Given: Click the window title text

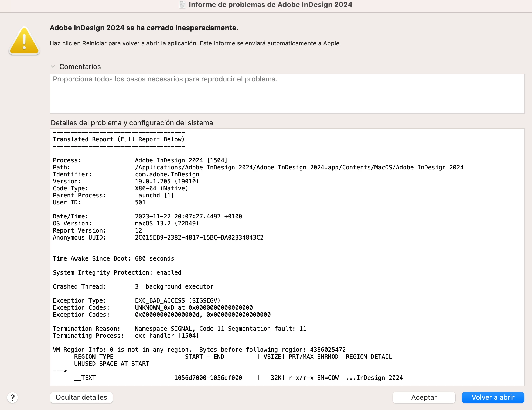Looking at the screenshot, I should click(270, 5).
